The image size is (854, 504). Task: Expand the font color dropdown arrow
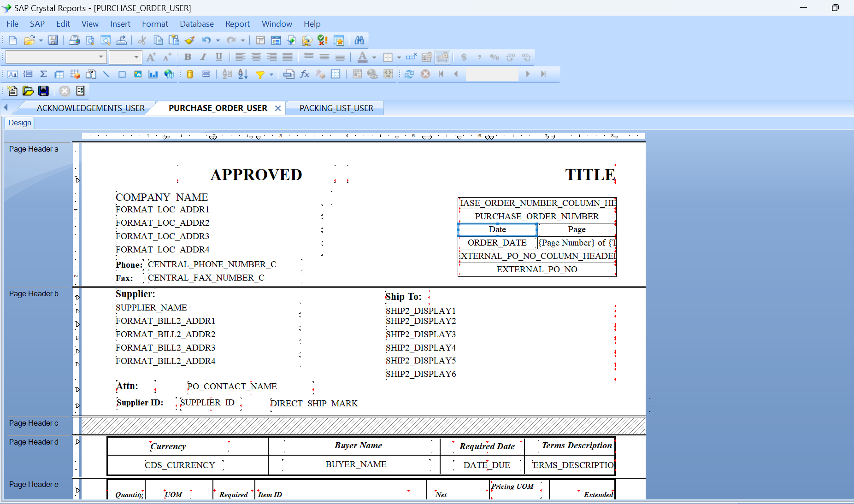click(x=374, y=58)
